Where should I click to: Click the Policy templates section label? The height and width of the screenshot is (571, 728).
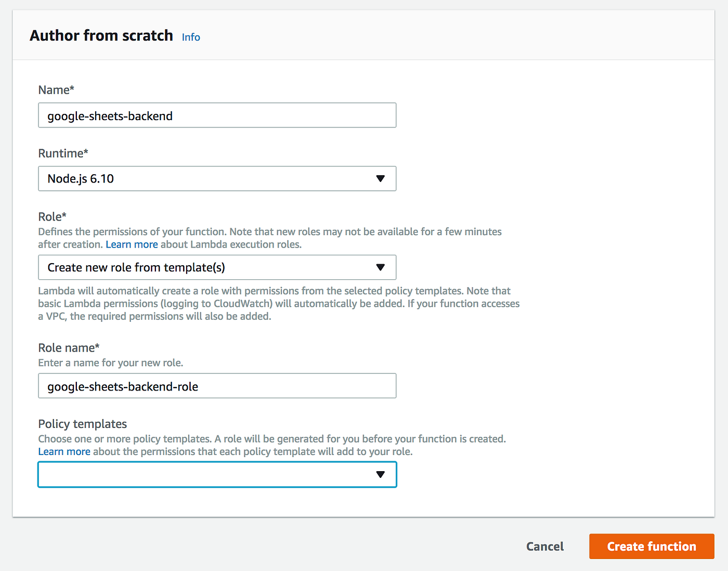pos(82,424)
